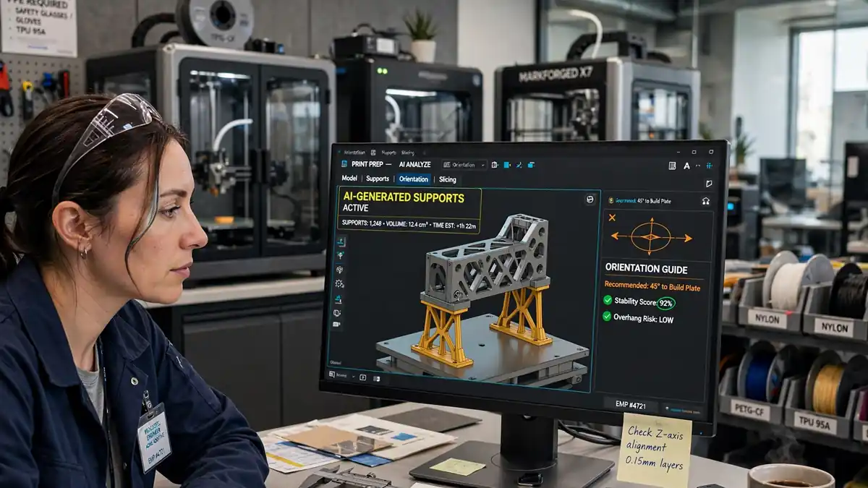This screenshot has width=868, height=488.
Task: Click Supports in the window title bar
Action: [388, 153]
